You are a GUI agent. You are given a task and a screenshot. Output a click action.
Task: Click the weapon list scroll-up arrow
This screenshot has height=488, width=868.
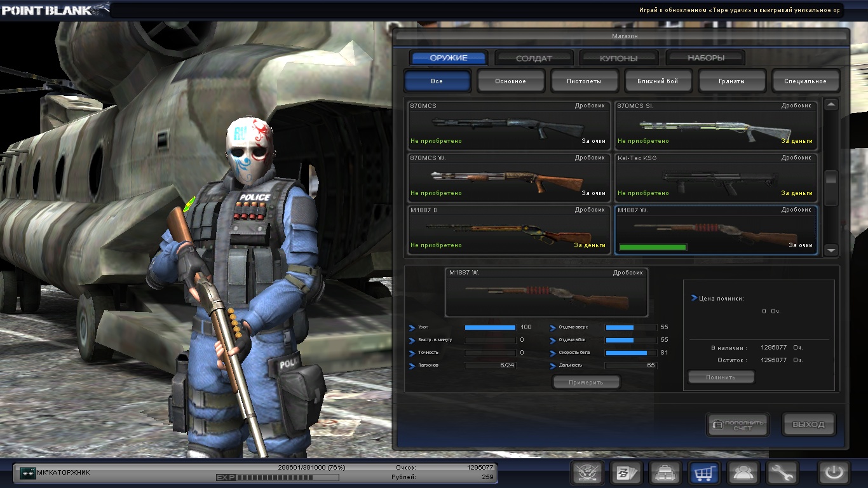point(831,105)
